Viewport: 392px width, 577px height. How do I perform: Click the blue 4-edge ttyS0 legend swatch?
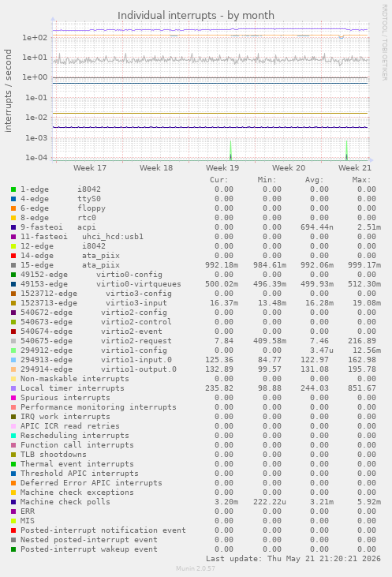click(x=13, y=199)
